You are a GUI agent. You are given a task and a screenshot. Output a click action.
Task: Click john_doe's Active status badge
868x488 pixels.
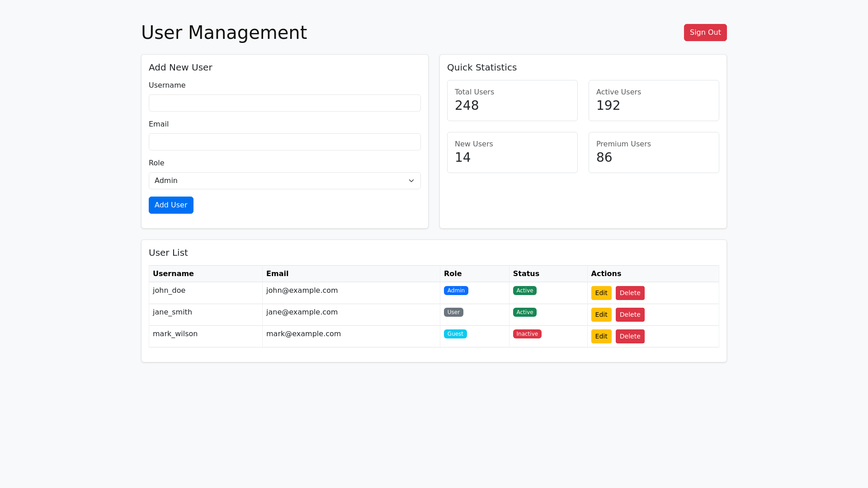point(524,291)
